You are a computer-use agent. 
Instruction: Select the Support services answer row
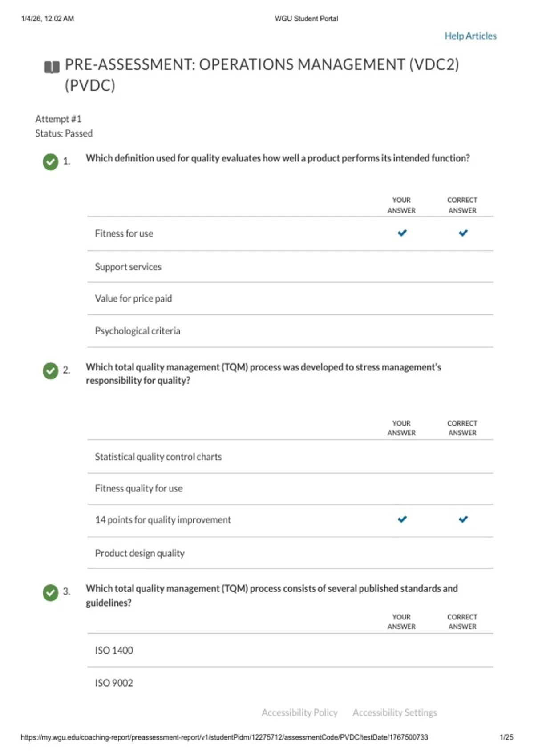tap(290, 267)
